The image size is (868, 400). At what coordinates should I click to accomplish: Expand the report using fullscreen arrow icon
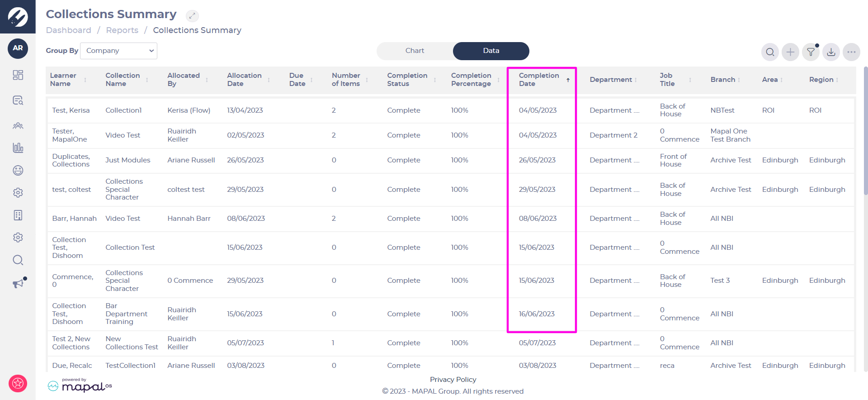click(192, 16)
